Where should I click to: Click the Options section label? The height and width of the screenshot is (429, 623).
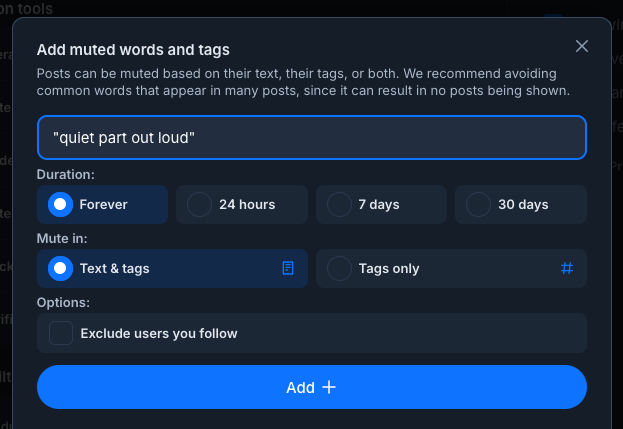point(64,302)
